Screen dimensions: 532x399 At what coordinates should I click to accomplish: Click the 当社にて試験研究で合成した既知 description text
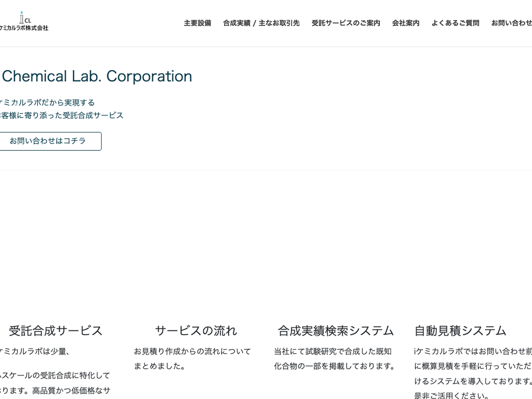point(332,352)
